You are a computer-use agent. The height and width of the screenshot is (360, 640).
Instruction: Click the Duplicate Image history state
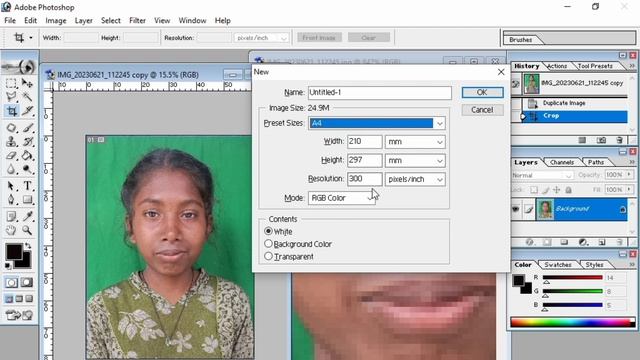pos(570,103)
